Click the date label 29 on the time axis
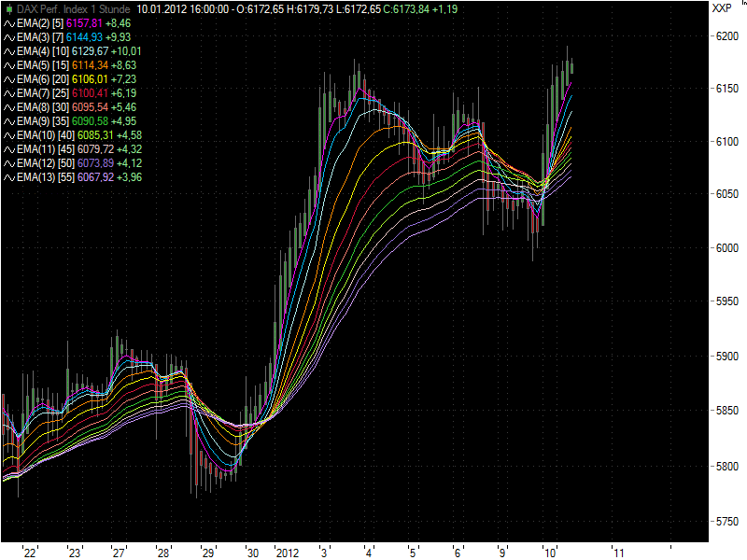 (x=208, y=553)
